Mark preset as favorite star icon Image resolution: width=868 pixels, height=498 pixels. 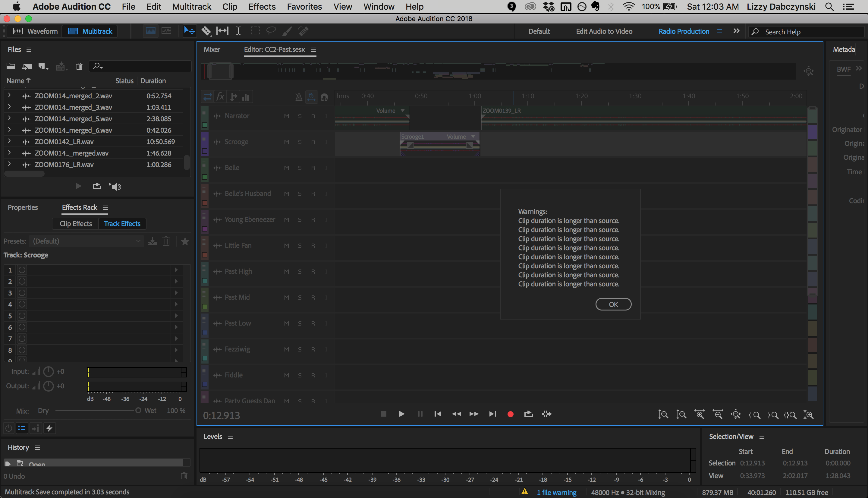coord(185,241)
